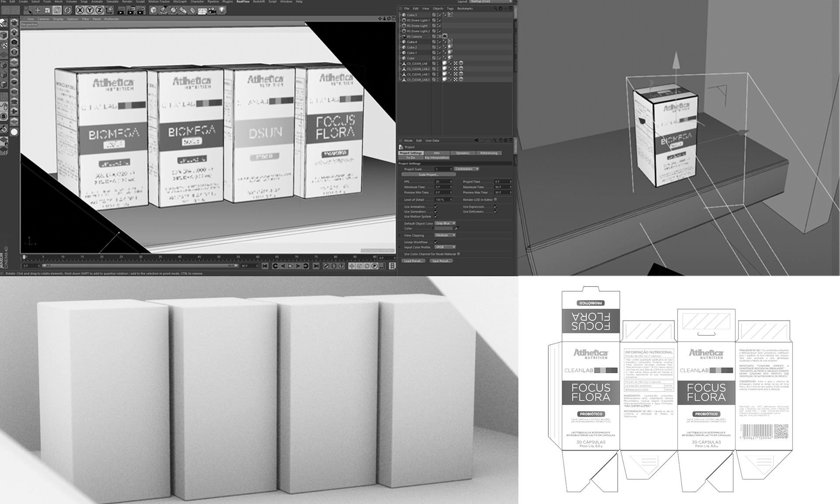840x504 pixels.
Task: Activate the Rotate tool
Action: click(x=57, y=10)
